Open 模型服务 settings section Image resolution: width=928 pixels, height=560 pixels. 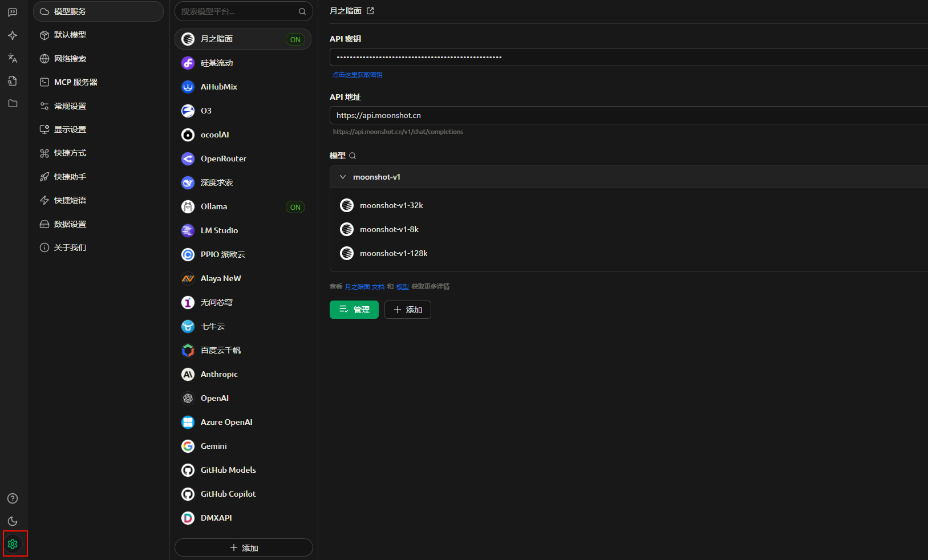pos(98,11)
